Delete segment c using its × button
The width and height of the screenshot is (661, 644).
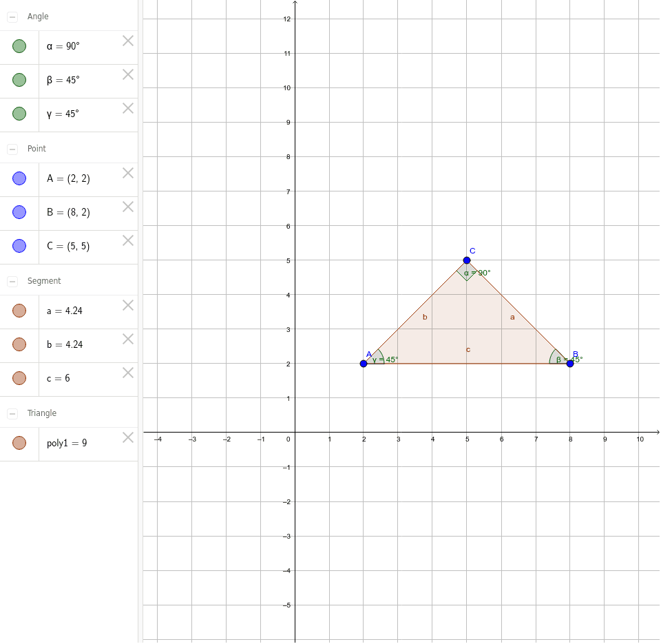click(127, 372)
